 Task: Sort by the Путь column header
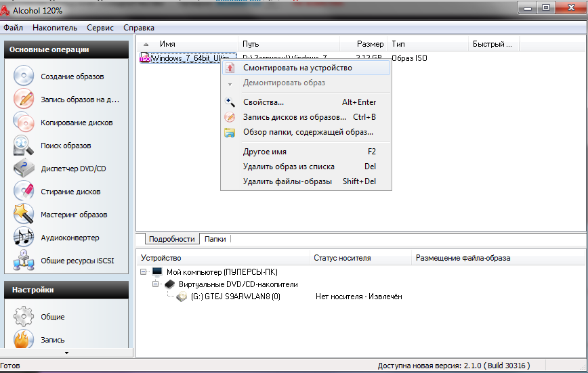click(289, 44)
